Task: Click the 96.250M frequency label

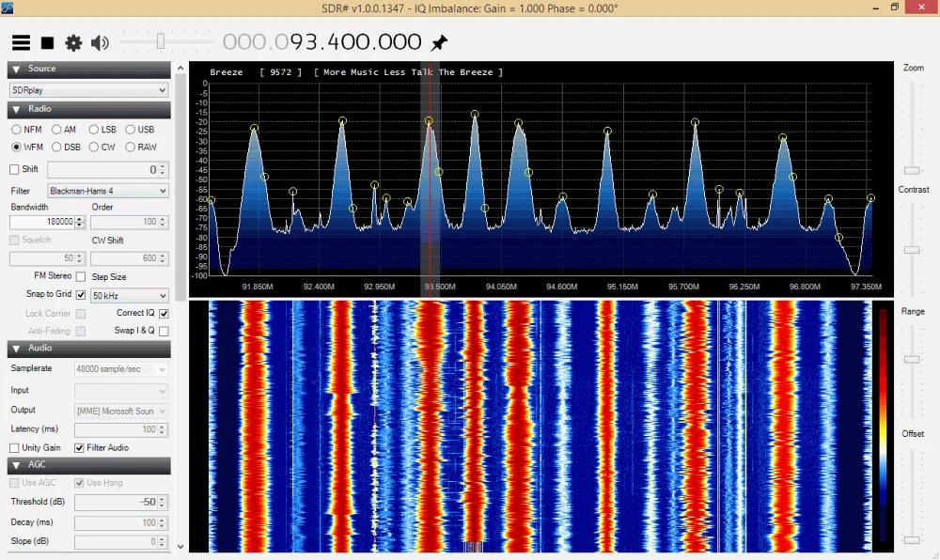Action: (744, 287)
